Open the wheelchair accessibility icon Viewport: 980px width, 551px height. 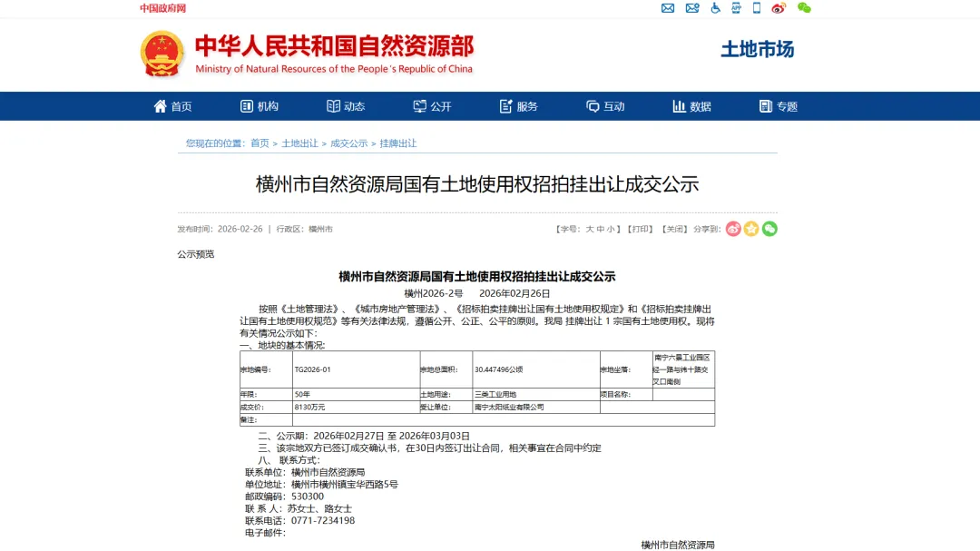tap(715, 8)
